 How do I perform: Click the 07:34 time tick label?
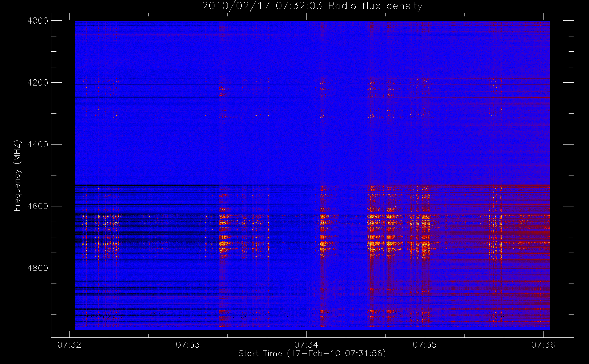306,345
